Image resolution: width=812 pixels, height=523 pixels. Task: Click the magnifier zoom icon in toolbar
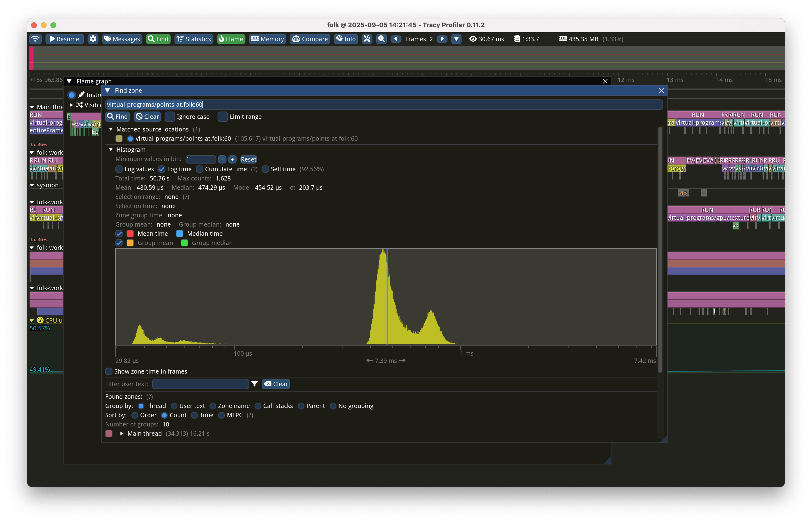point(382,39)
